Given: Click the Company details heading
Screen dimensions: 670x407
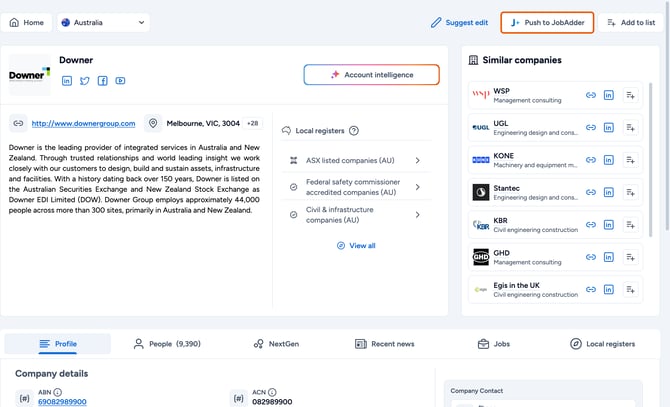Looking at the screenshot, I should [x=52, y=374].
